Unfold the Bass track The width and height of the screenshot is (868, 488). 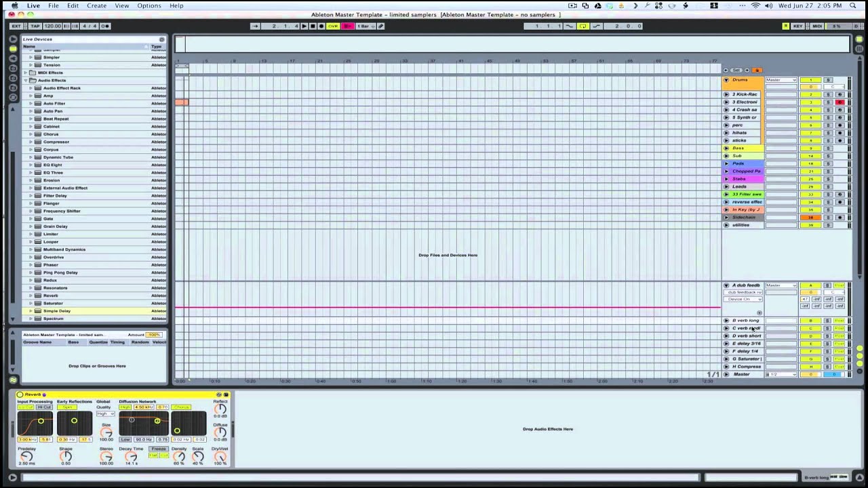(x=726, y=148)
